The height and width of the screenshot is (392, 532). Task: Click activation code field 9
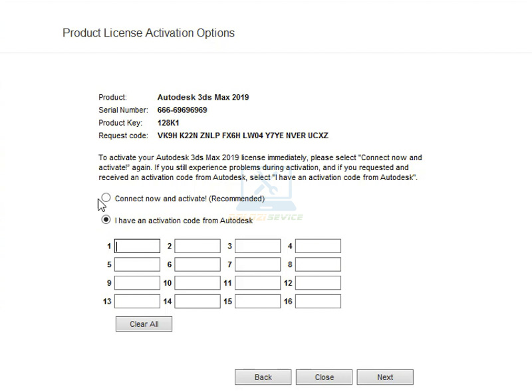click(x=138, y=283)
